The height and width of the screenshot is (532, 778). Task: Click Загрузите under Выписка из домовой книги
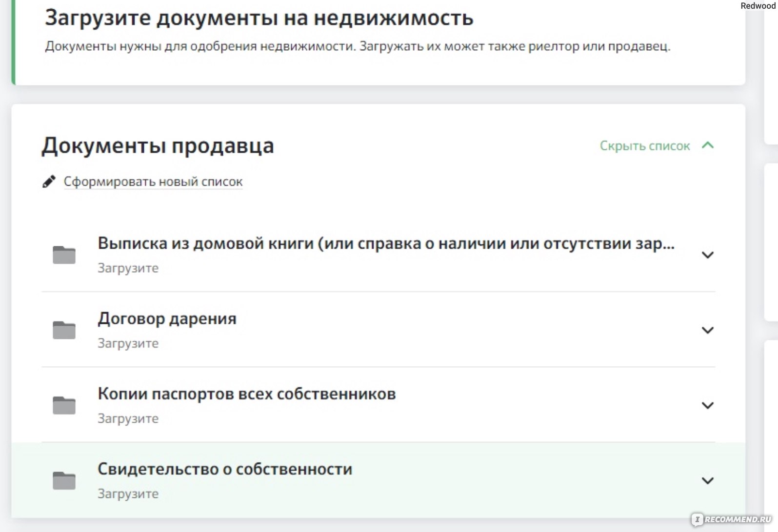coord(128,268)
